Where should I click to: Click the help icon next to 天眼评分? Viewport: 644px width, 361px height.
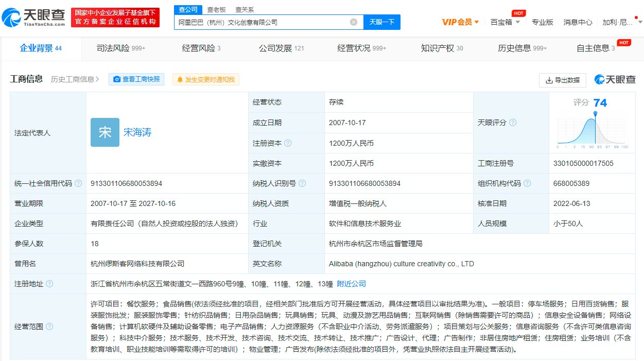[513, 123]
